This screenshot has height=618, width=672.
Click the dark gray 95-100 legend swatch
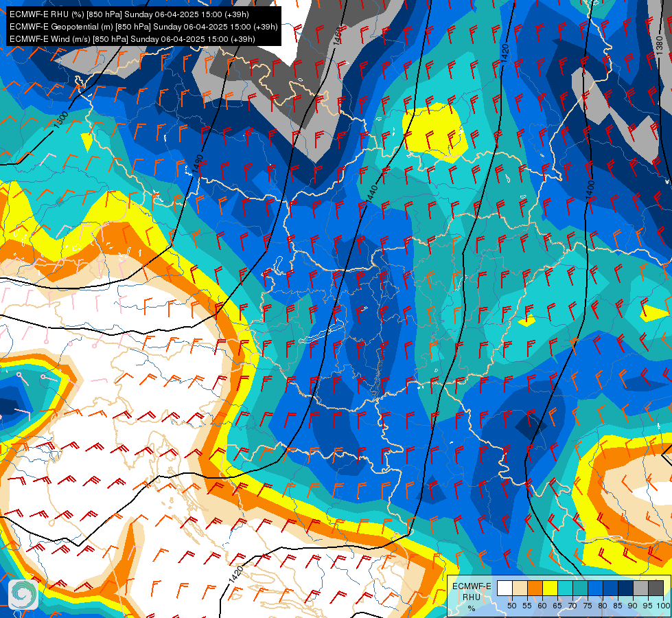[x=656, y=588]
